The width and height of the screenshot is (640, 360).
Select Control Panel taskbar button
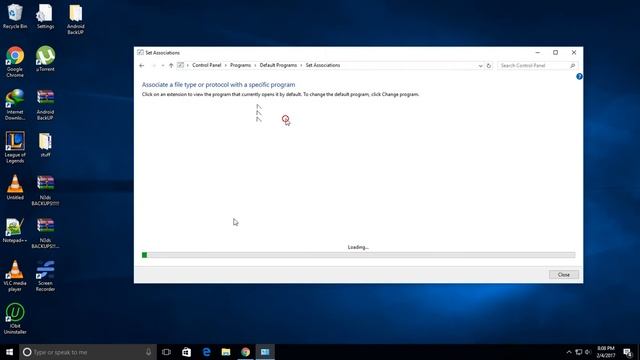click(265, 352)
